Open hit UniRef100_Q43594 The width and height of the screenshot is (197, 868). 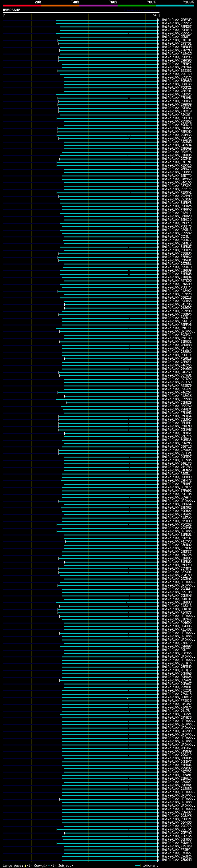click(x=176, y=145)
